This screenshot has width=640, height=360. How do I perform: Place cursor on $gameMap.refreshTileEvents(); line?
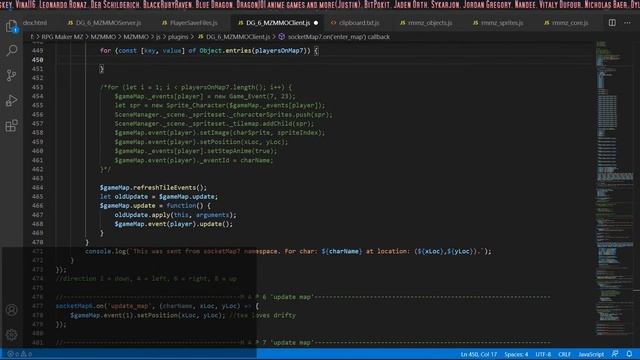tap(153, 187)
